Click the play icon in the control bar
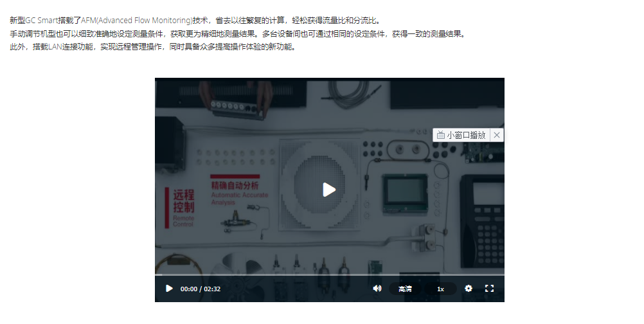This screenshot has height=324, width=644. (x=169, y=289)
